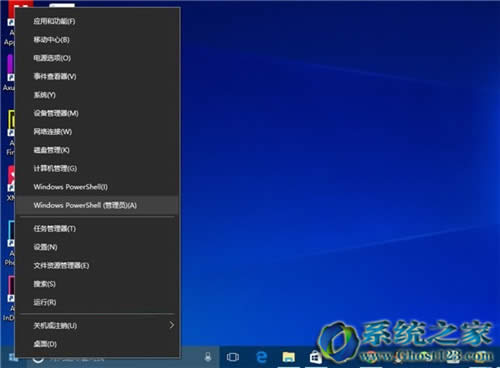This screenshot has width=500, height=368.
Task: Expand the 关机或注销(U) submenu arrow
Action: 171,325
